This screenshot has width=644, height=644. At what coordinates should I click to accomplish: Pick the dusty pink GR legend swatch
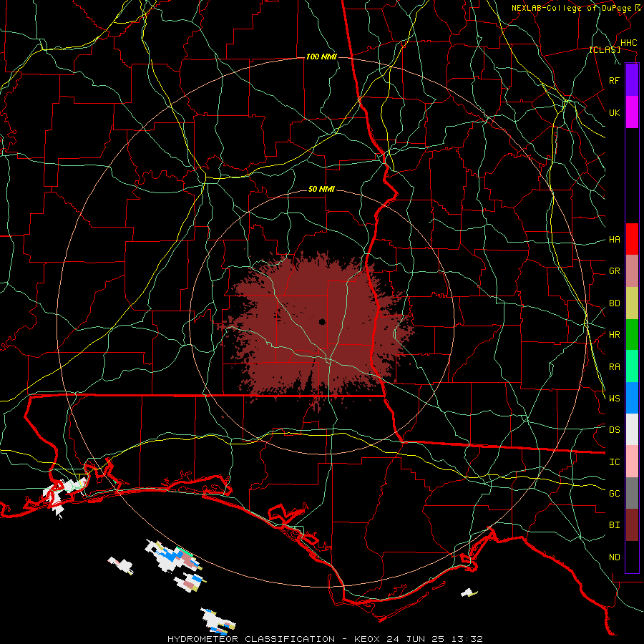632,271
